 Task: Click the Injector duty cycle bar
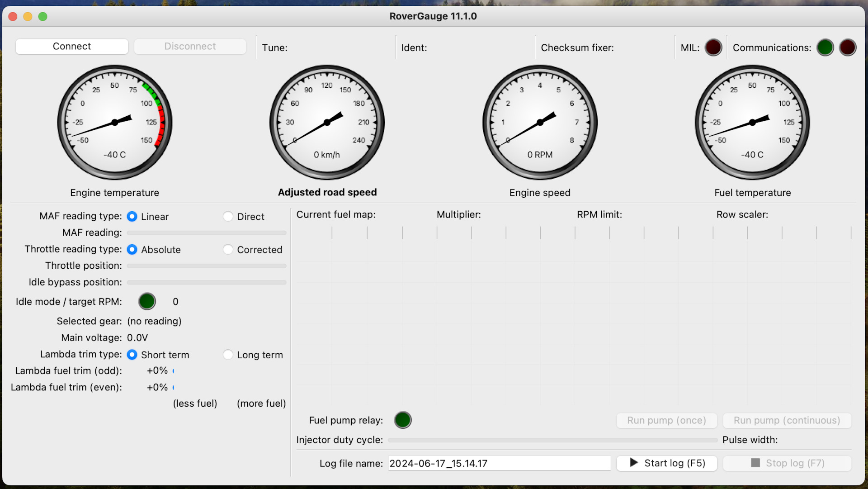click(552, 440)
